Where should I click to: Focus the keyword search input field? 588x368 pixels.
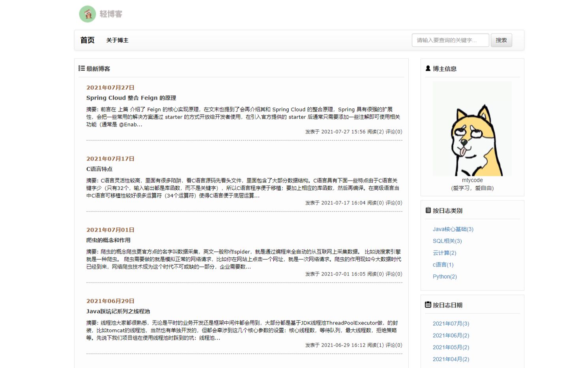tap(450, 40)
